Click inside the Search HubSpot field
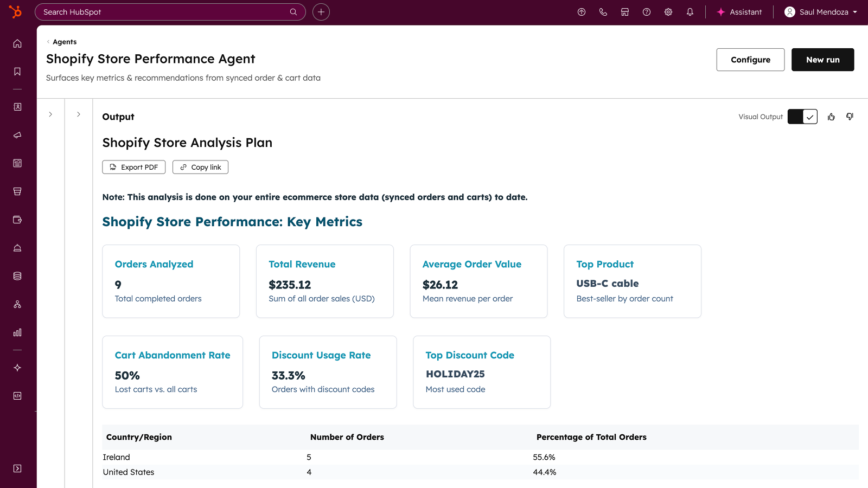Viewport: 868px width, 488px height. pyautogui.click(x=163, y=11)
